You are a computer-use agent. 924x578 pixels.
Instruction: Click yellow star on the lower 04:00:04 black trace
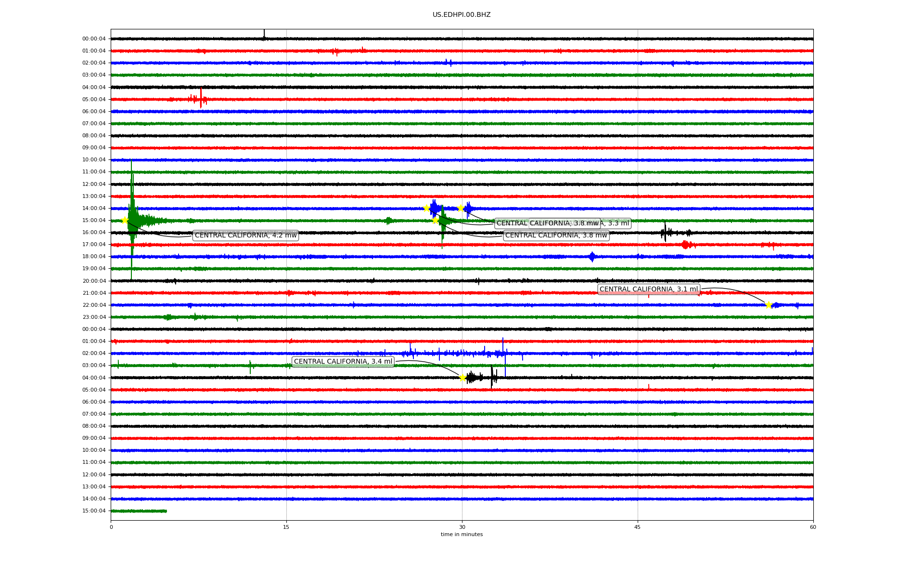click(x=462, y=378)
